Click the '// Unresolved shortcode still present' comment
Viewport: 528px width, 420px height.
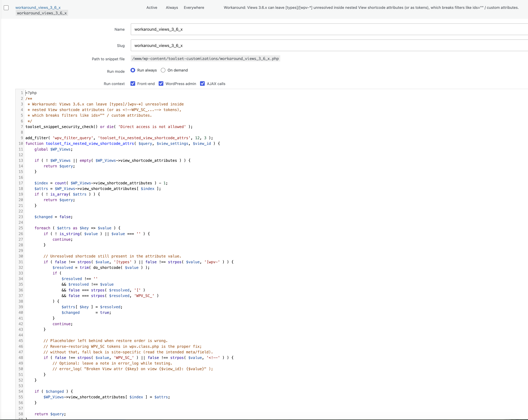pos(112,256)
